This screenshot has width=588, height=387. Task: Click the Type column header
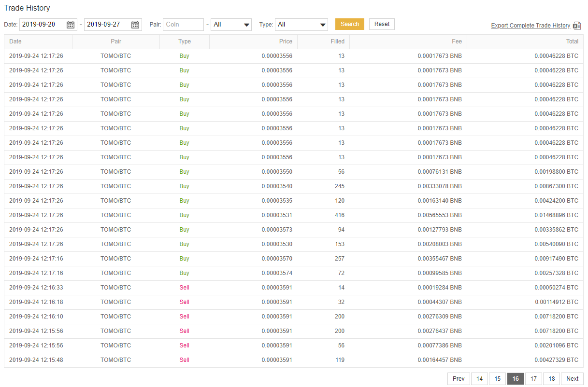[185, 41]
